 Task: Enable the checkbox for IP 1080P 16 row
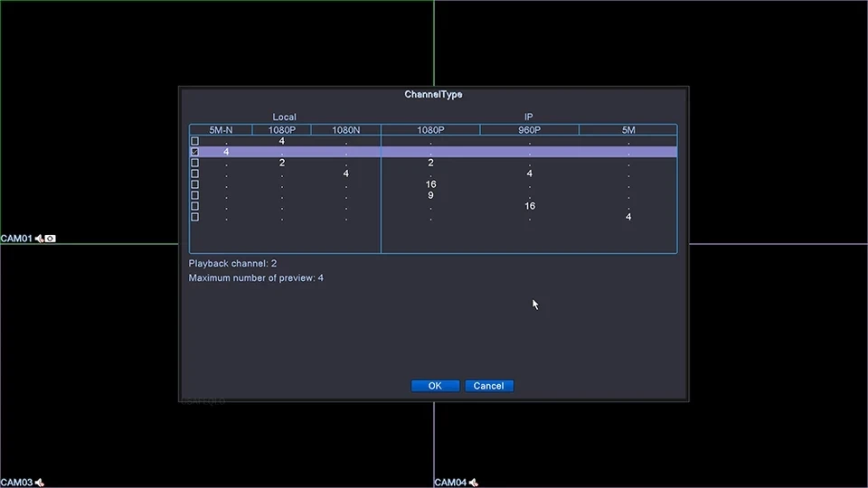coord(195,184)
